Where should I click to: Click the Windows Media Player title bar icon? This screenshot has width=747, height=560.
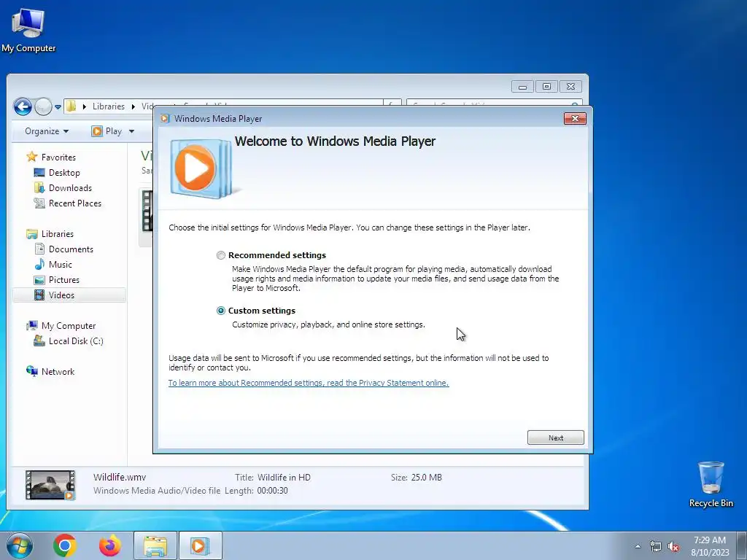[165, 119]
